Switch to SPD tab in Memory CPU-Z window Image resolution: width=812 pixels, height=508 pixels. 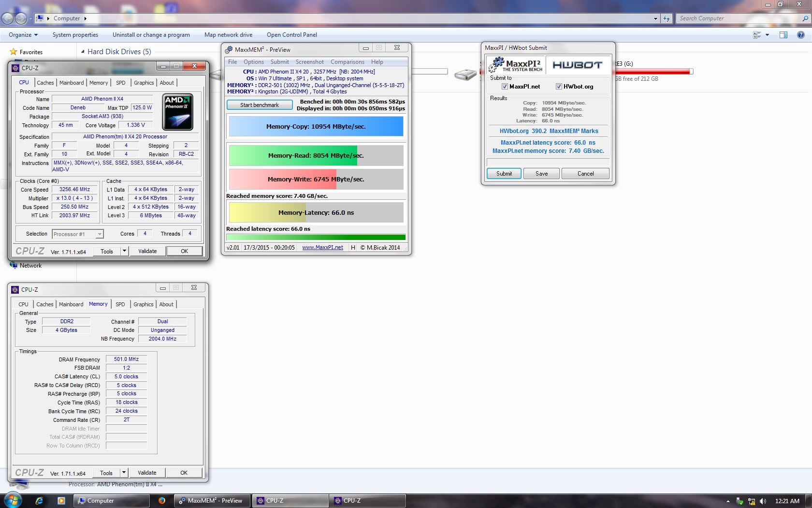point(120,304)
